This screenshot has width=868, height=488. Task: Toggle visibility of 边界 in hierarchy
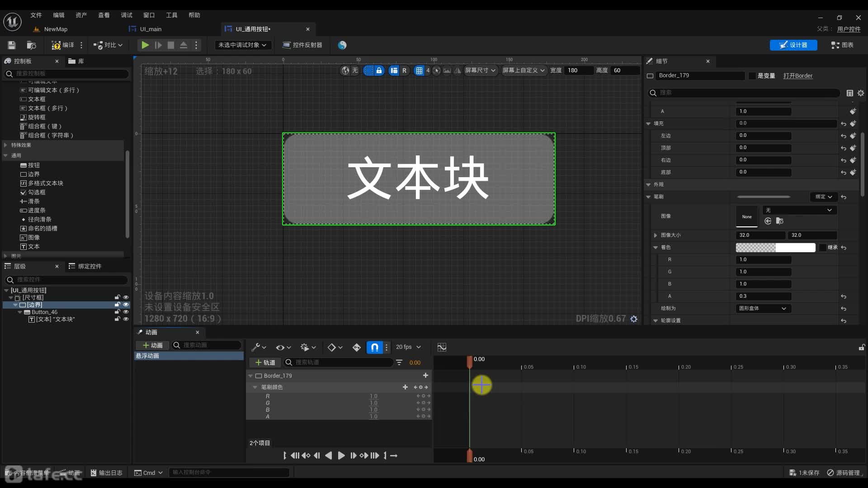click(126, 305)
